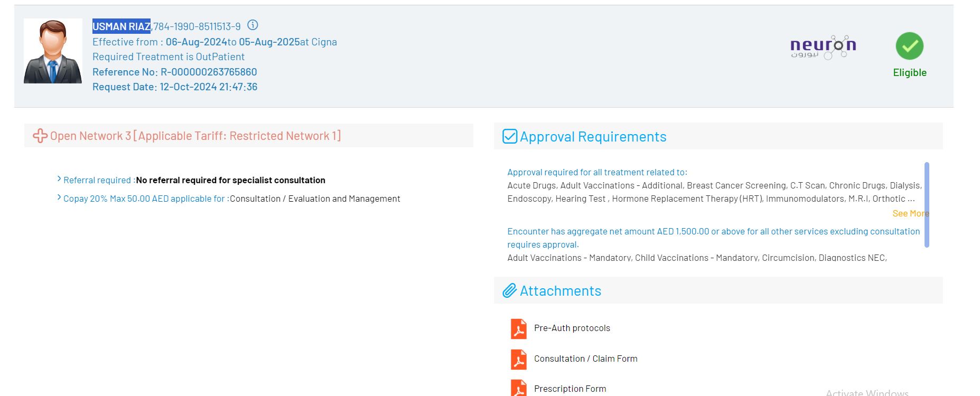The image size is (980, 396).
Task: Expand the Copay 20% row chevron
Action: (59, 198)
